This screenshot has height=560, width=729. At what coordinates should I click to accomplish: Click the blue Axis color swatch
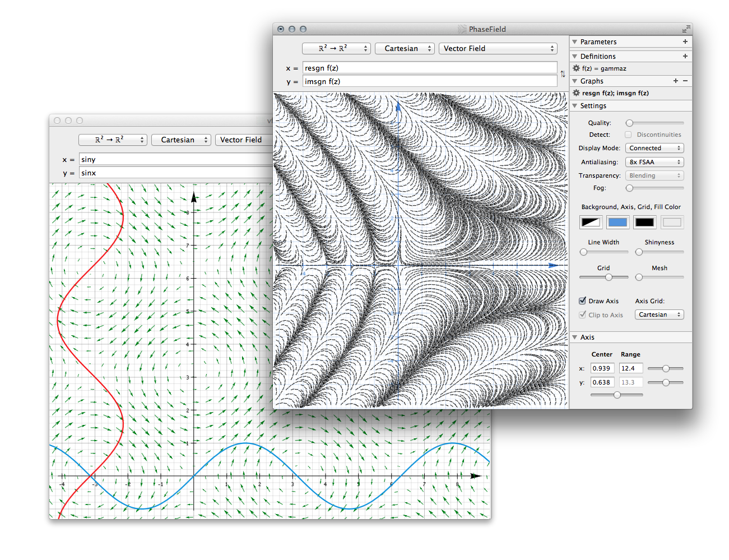click(x=617, y=223)
